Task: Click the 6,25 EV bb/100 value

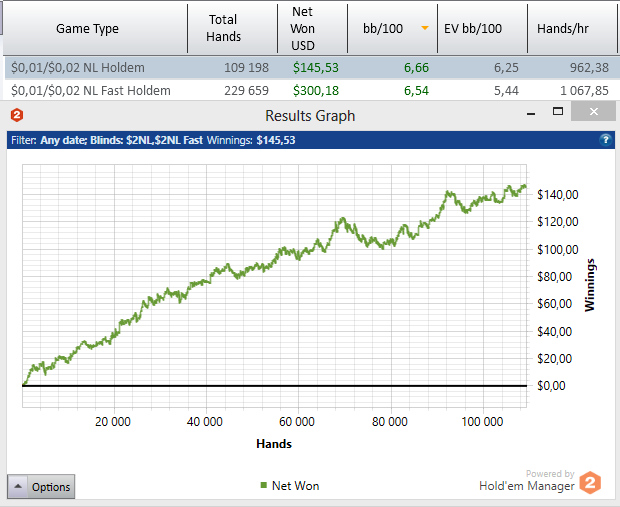Action: (x=506, y=68)
